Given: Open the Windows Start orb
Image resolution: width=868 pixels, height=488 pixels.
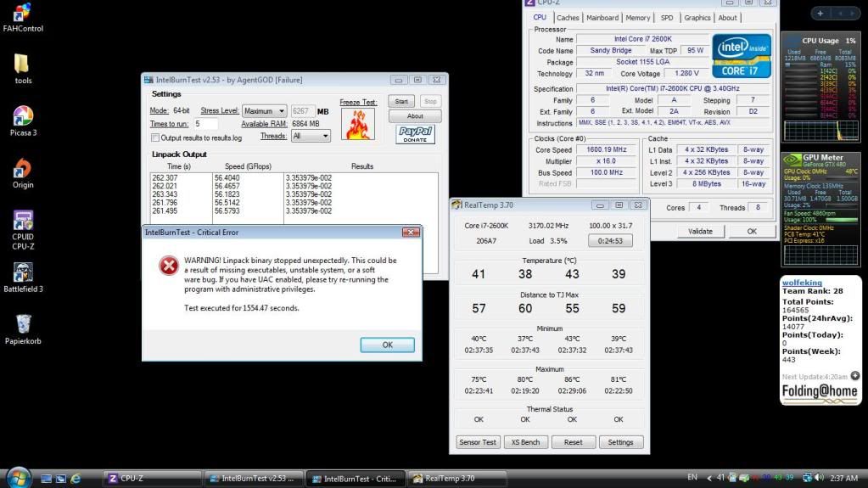Looking at the screenshot, I should [x=19, y=478].
